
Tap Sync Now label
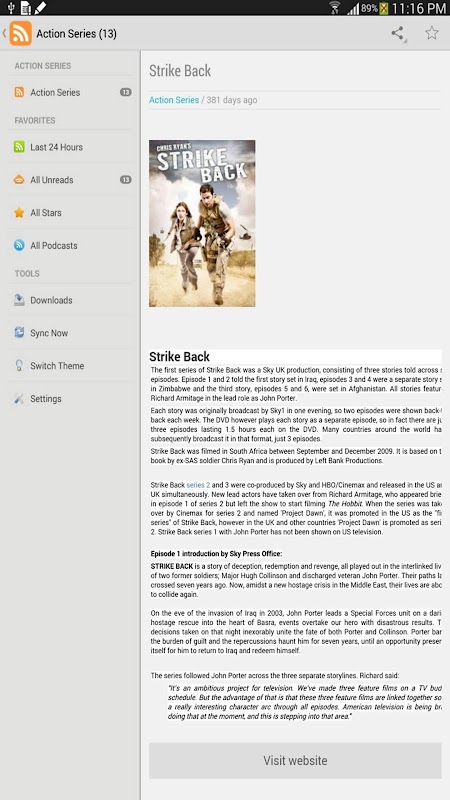[x=49, y=333]
